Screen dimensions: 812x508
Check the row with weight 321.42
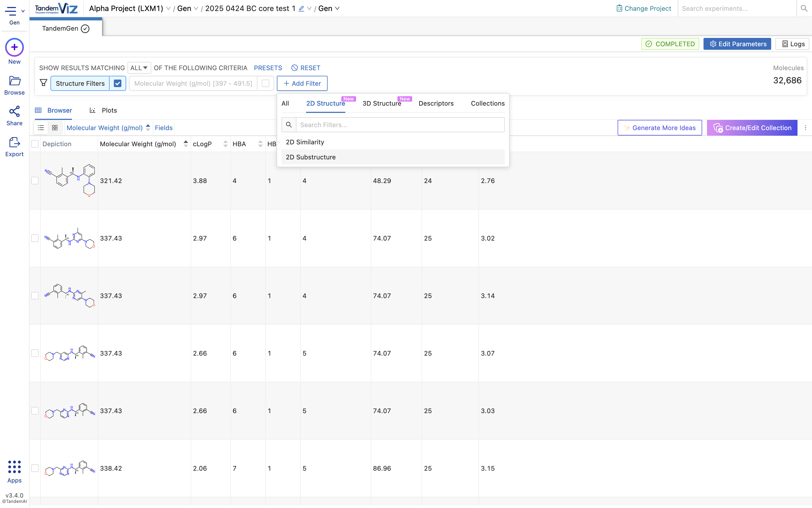point(35,180)
